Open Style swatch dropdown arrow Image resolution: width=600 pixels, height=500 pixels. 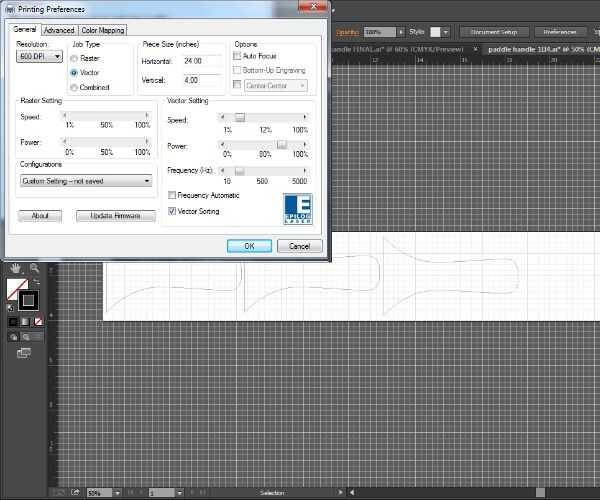[446, 32]
